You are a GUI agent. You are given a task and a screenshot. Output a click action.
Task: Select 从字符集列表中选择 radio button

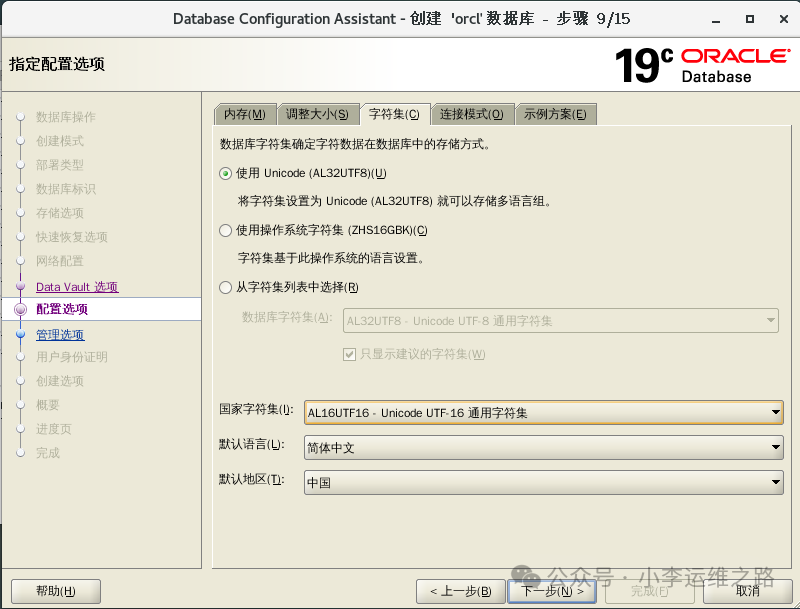pos(226,288)
